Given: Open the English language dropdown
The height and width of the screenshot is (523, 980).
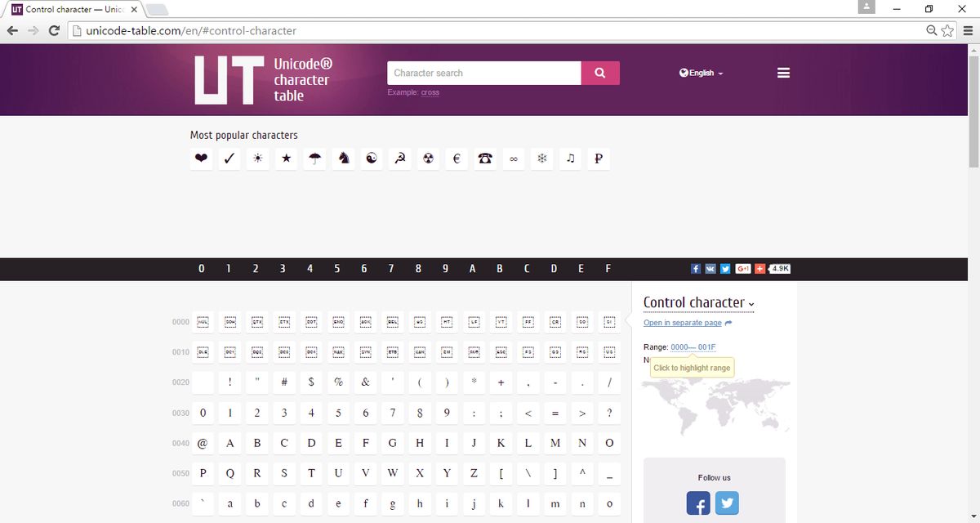Looking at the screenshot, I should click(x=700, y=73).
